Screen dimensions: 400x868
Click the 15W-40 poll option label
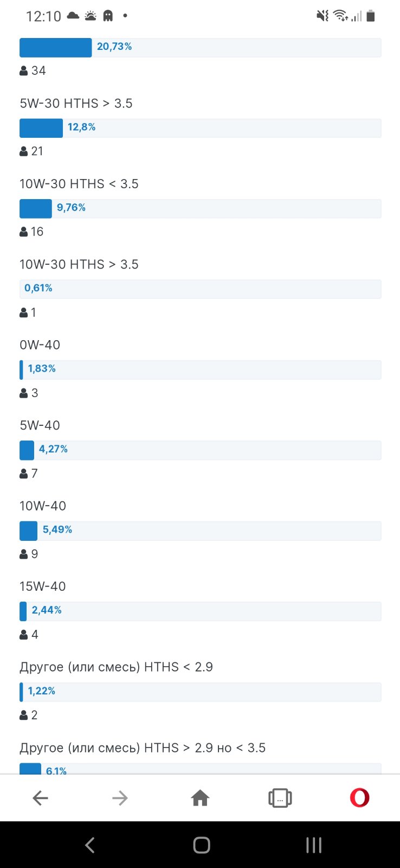tap(43, 586)
